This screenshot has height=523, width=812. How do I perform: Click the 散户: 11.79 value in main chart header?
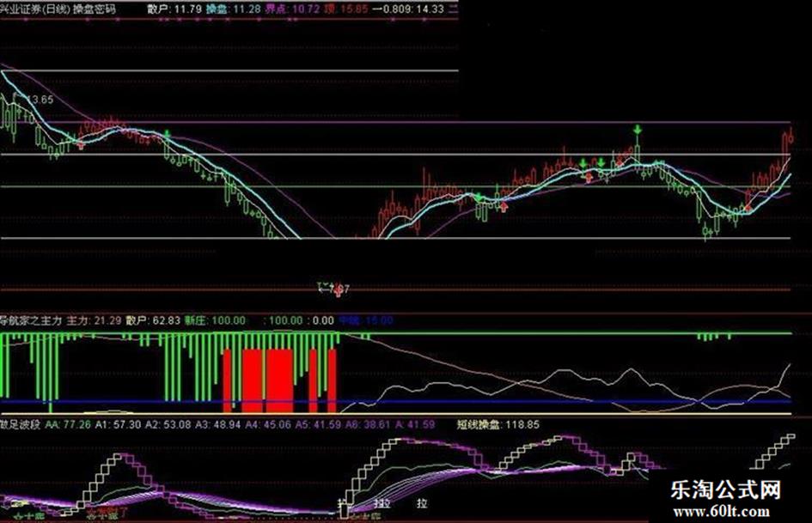pos(174,9)
